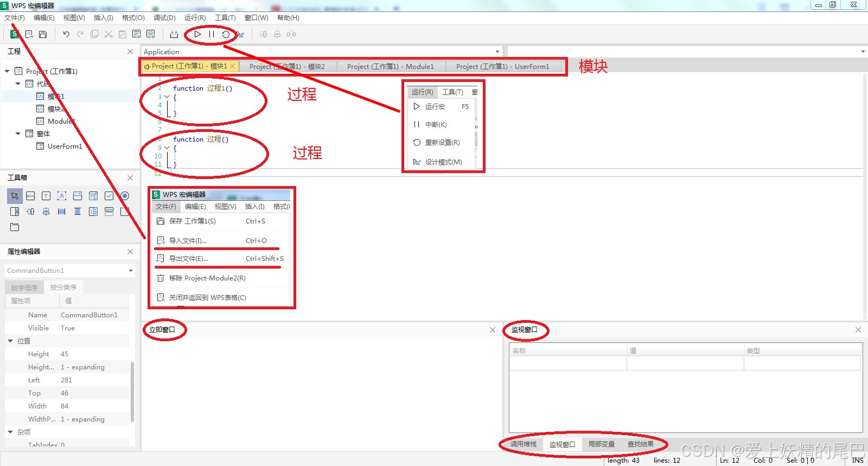Select the horizontal slider control in toolbox
The height and width of the screenshot is (466, 868).
[x=30, y=212]
